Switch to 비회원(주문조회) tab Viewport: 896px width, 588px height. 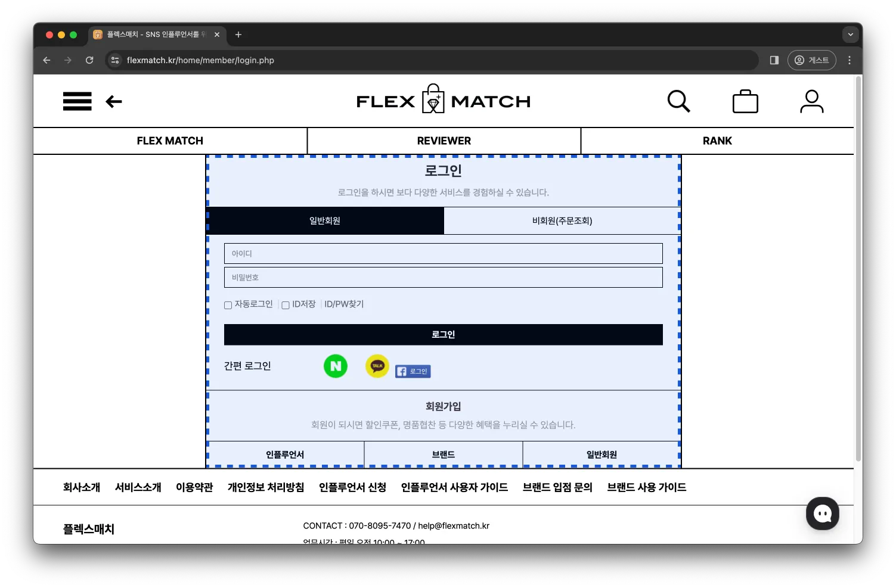(x=562, y=220)
